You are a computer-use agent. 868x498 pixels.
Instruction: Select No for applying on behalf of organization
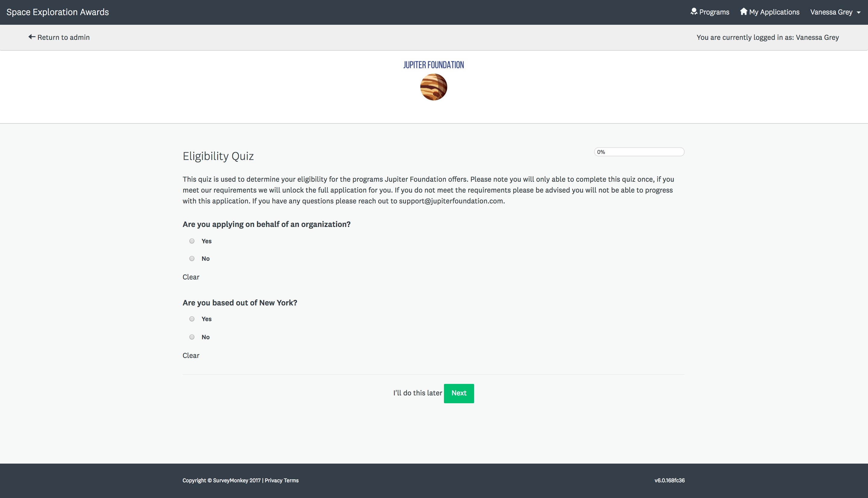(192, 259)
